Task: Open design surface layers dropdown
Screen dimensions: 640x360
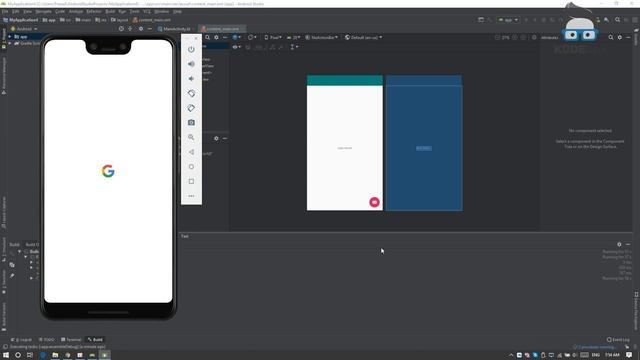Action: tap(236, 38)
